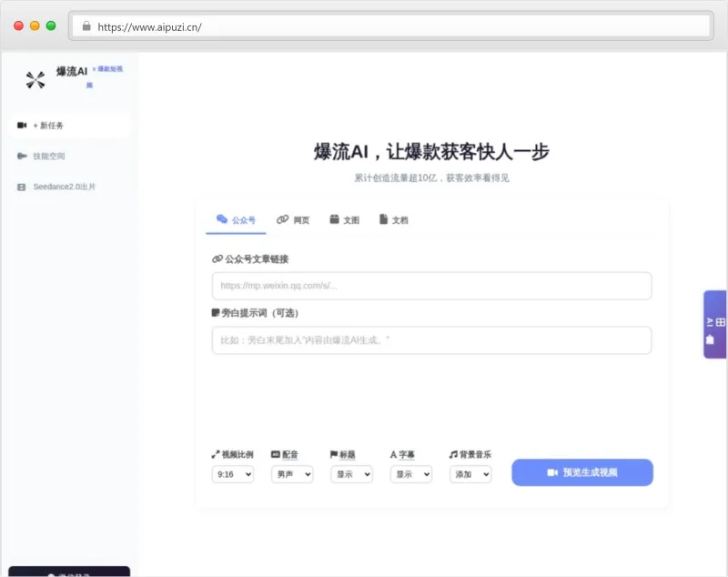Click the lock icon in the address bar

tap(86, 26)
